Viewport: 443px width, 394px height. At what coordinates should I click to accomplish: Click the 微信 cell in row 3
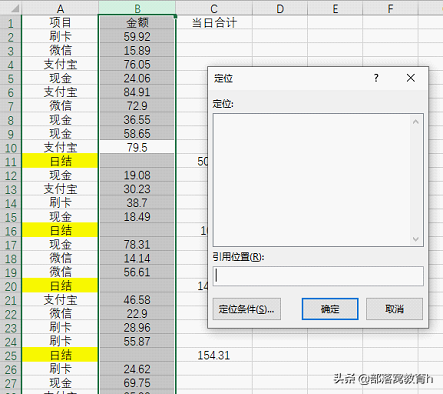(x=60, y=51)
